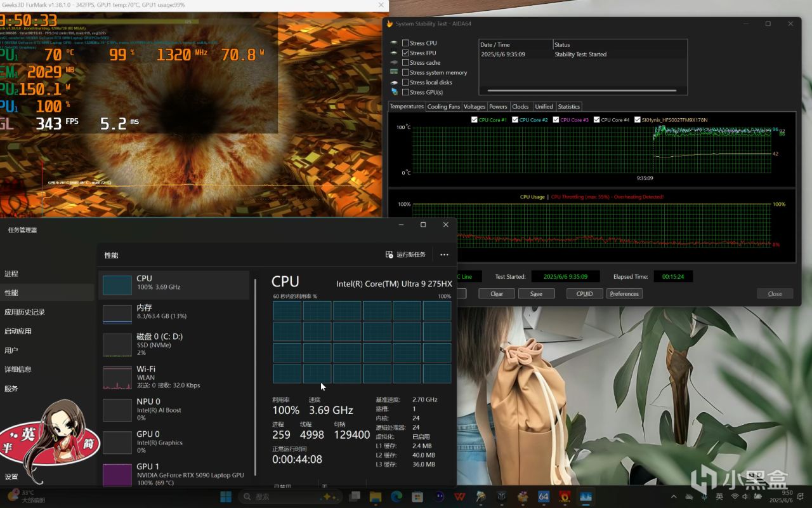812x508 pixels.
Task: Enable the Stress CPU checkbox
Action: 405,43
